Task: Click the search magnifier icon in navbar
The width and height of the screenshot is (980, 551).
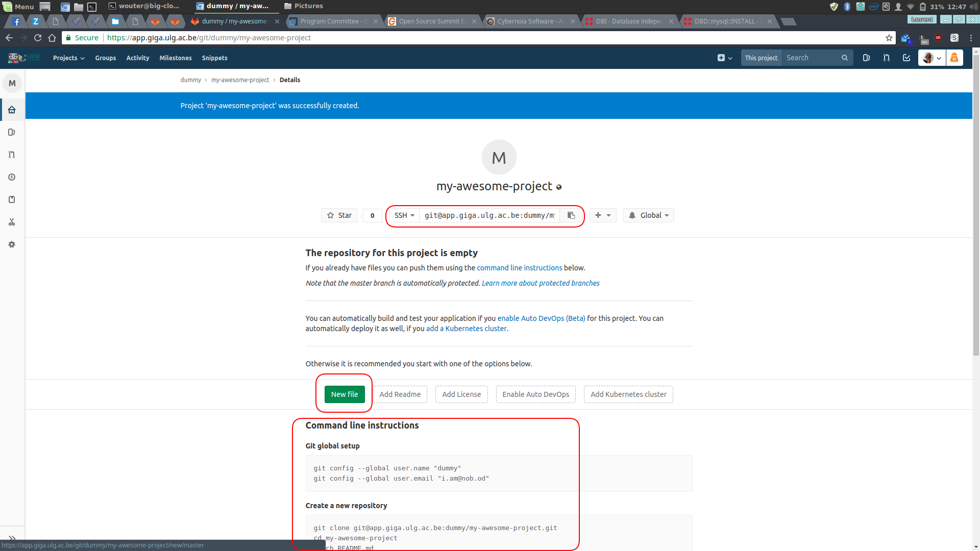Action: click(845, 58)
